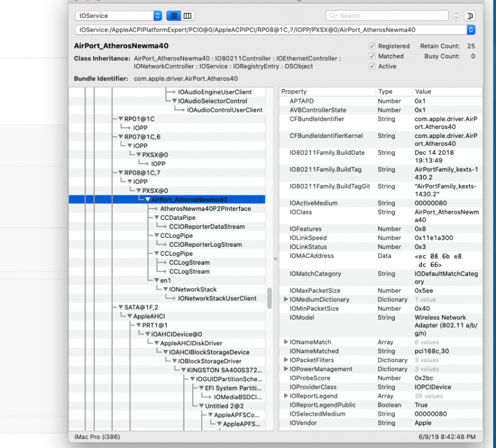
Task: Select IOAudioEngineUserClient tree item
Action: 215,92
